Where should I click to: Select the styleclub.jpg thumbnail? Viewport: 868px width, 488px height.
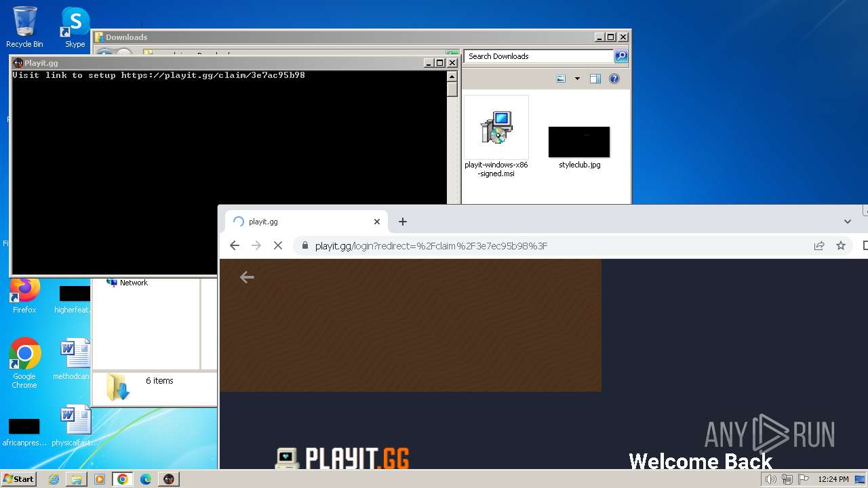click(579, 148)
